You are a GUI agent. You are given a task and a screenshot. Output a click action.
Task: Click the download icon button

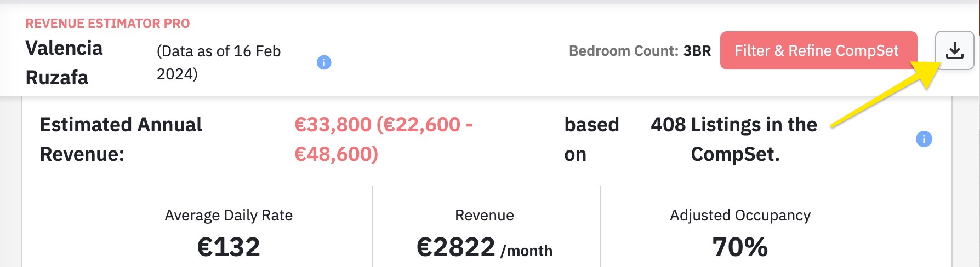pos(954,50)
